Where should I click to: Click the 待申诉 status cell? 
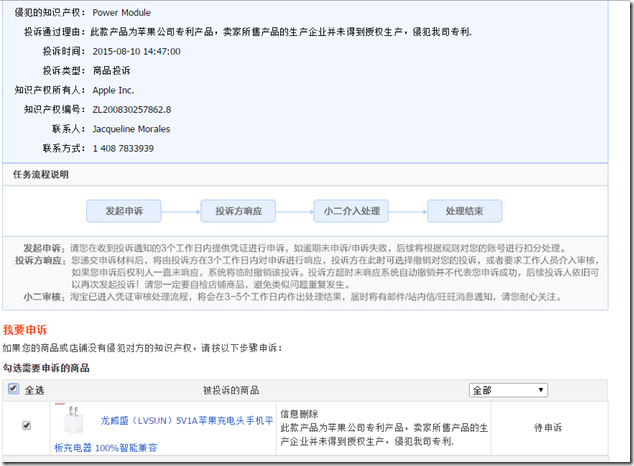click(x=548, y=428)
